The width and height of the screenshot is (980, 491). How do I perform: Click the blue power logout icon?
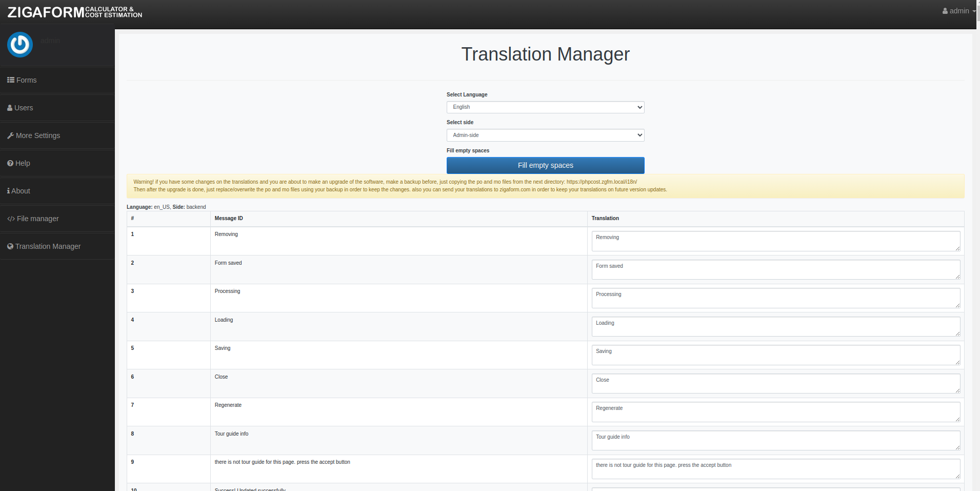[19, 45]
